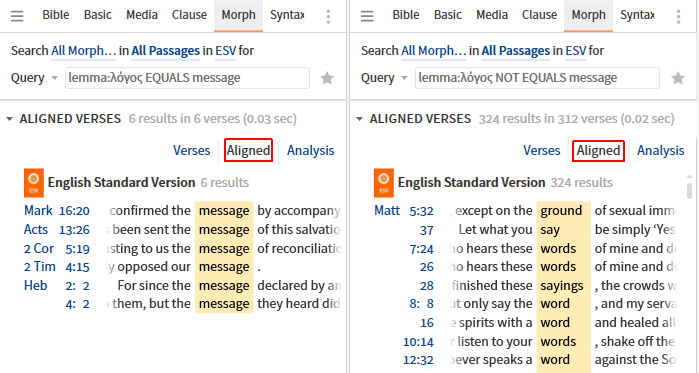Open the left Query type dropdown
This screenshot has width=699, height=373.
(x=34, y=78)
